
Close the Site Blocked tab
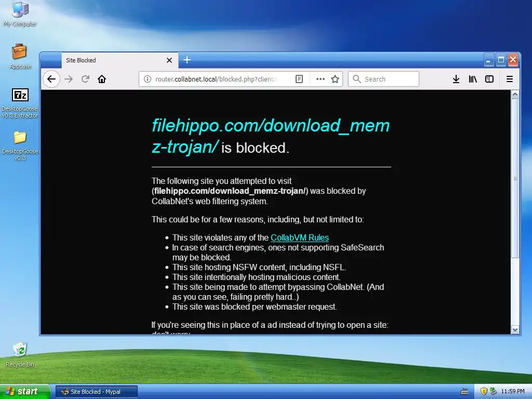(x=169, y=60)
